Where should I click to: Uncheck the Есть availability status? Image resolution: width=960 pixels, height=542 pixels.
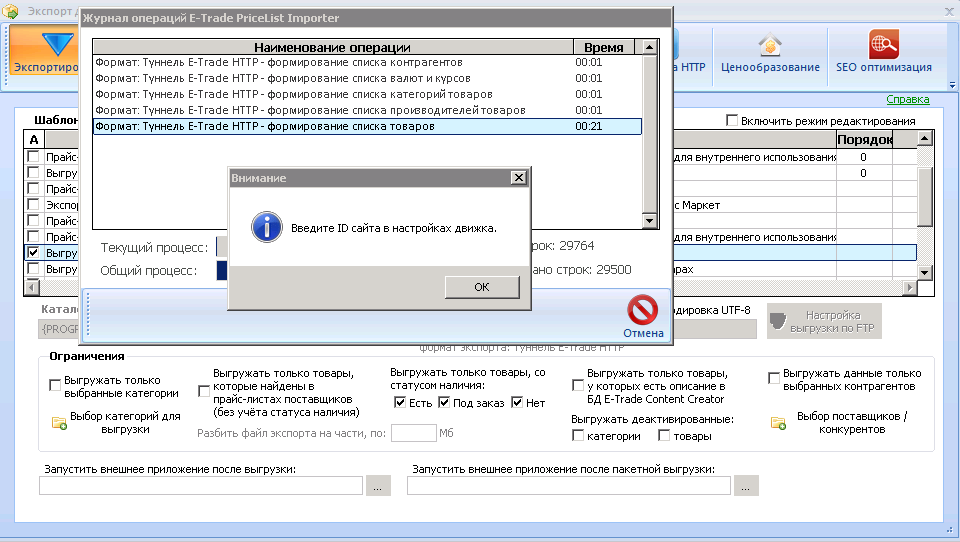tap(400, 402)
